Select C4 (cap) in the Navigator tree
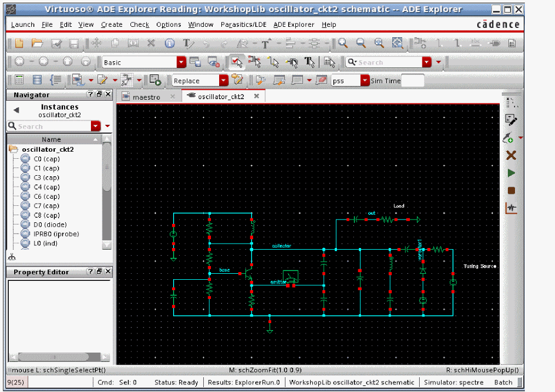 [47, 187]
